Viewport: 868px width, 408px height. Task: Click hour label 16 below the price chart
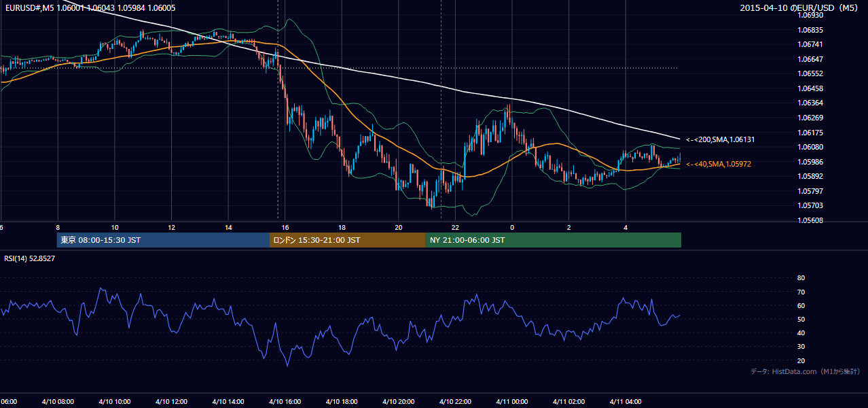pos(285,228)
